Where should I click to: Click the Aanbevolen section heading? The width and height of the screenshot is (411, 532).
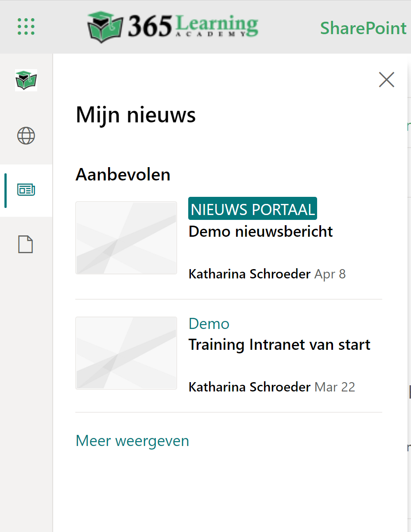point(123,175)
